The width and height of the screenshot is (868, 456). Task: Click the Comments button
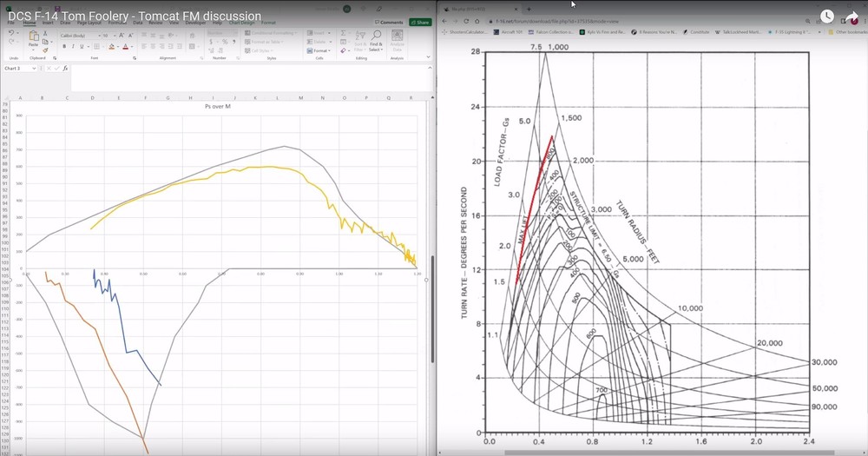point(389,23)
